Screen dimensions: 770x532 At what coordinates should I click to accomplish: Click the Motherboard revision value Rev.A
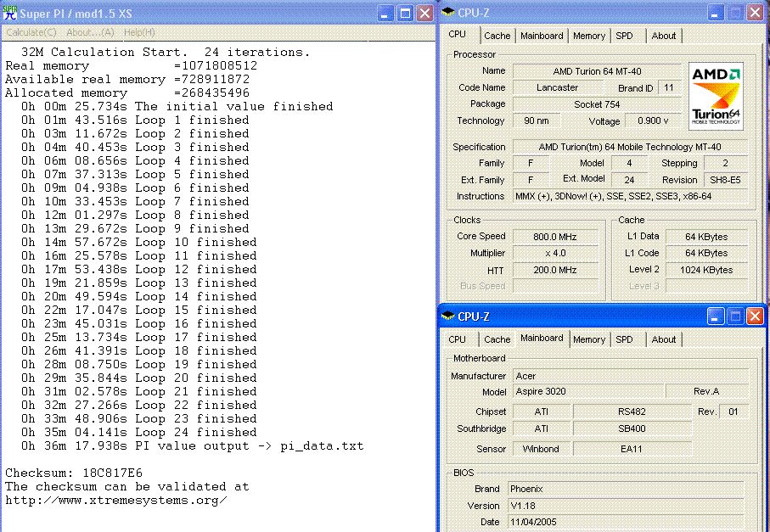click(x=706, y=392)
